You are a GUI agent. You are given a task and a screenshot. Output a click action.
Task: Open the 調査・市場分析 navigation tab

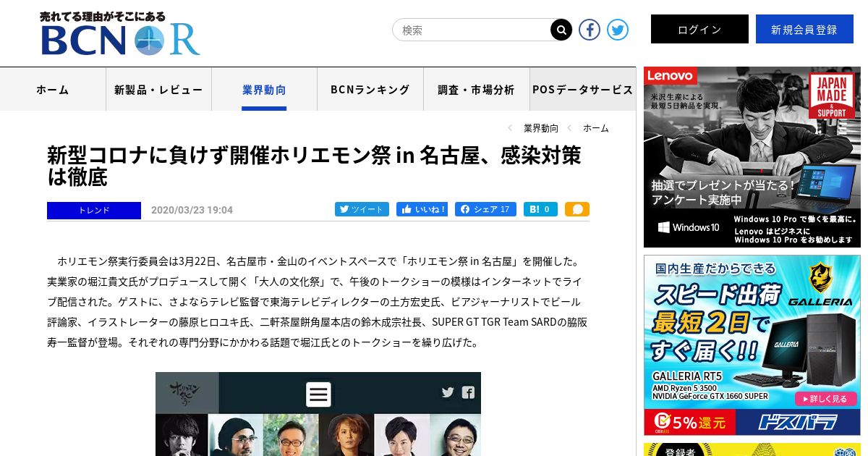476,89
